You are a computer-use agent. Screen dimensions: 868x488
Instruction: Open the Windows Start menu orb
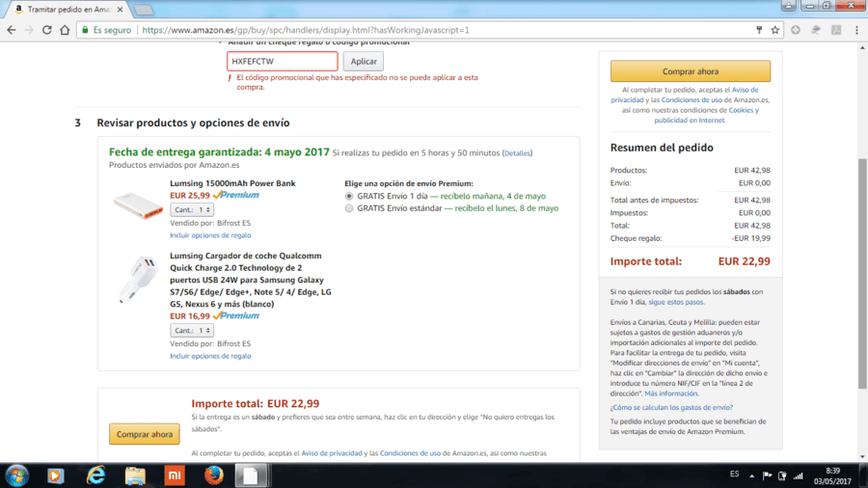click(x=16, y=475)
